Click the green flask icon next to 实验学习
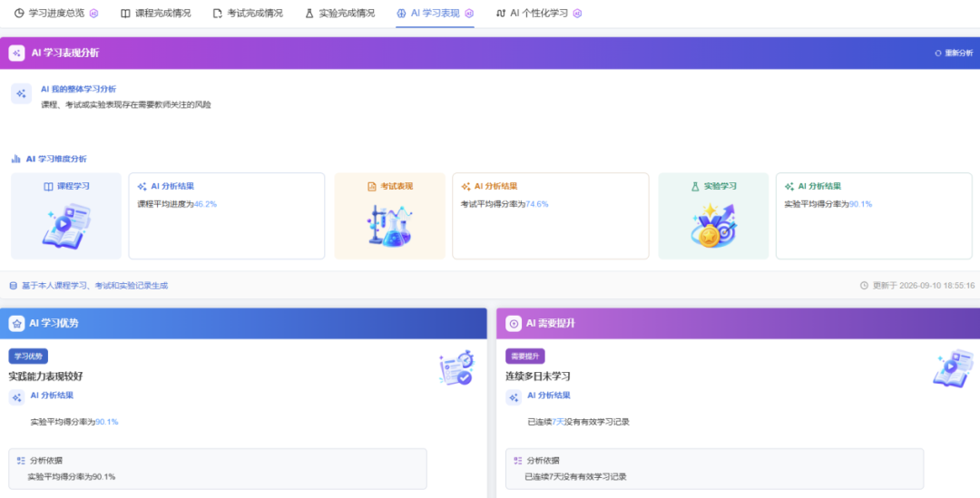The image size is (980, 498). (x=695, y=186)
